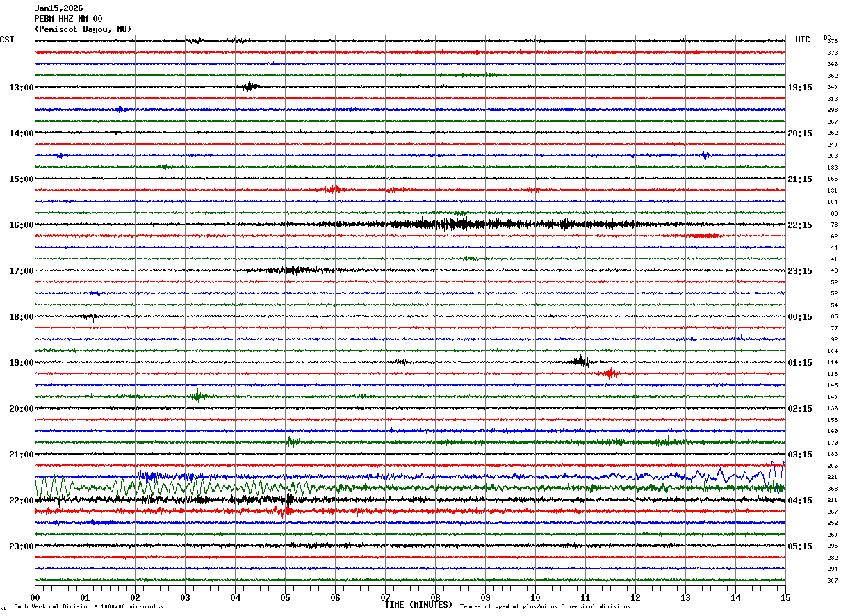The height and width of the screenshot is (616, 841).
Task: Click minute tick label "02" on bottom axis
Action: 135,598
